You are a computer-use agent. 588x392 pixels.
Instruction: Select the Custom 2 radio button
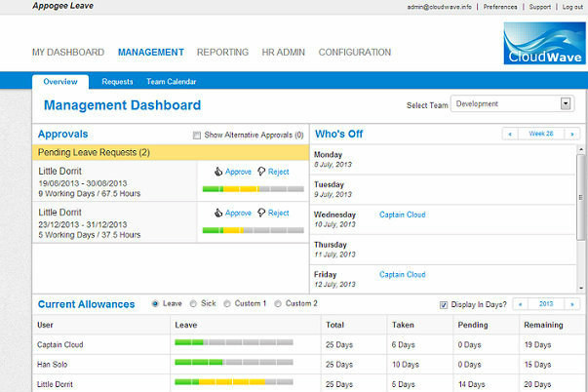tap(278, 304)
